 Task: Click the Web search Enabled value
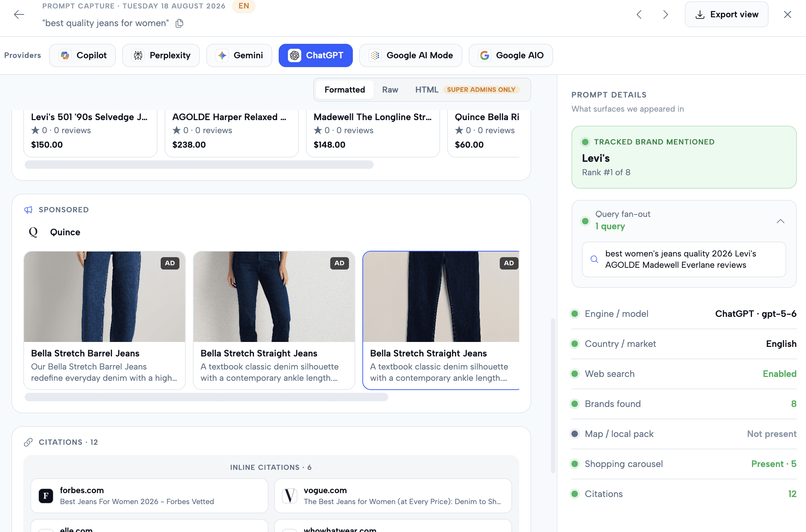click(780, 374)
